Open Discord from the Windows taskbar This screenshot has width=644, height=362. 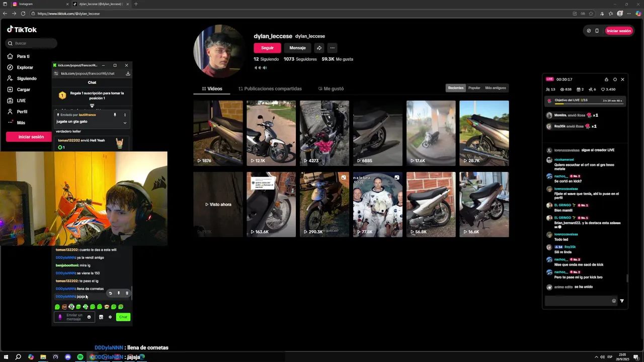pyautogui.click(x=68, y=357)
